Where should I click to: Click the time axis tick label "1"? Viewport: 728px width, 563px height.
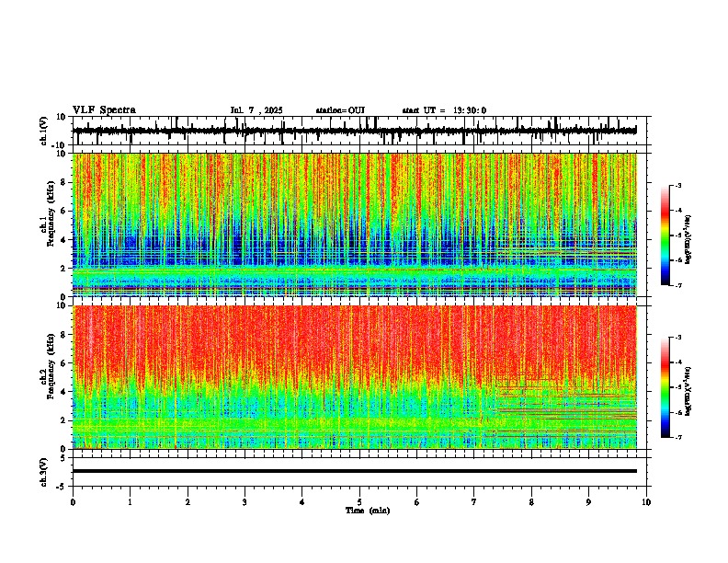130,502
